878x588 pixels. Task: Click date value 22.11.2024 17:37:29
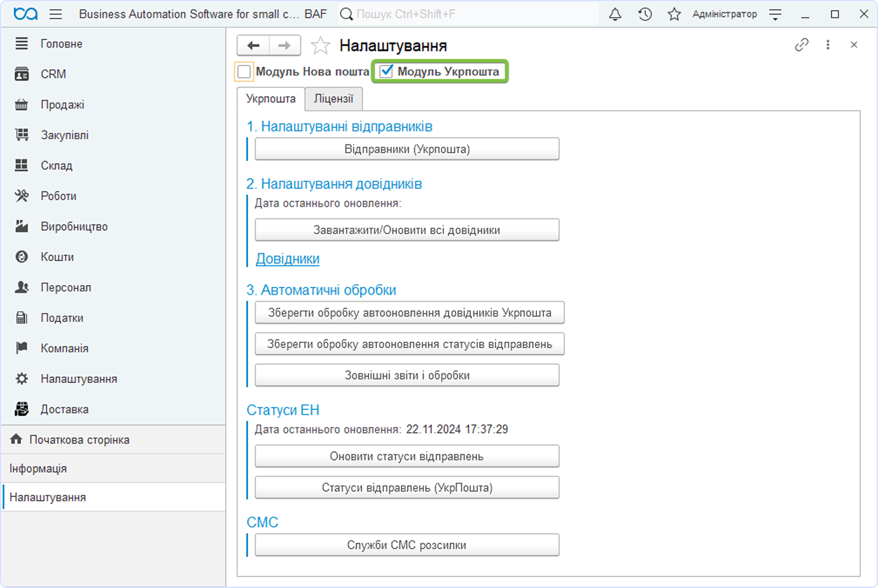tap(457, 430)
